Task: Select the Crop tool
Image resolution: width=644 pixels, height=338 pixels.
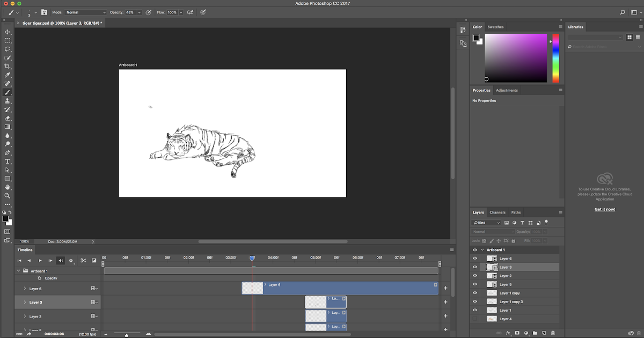Action: (x=8, y=66)
